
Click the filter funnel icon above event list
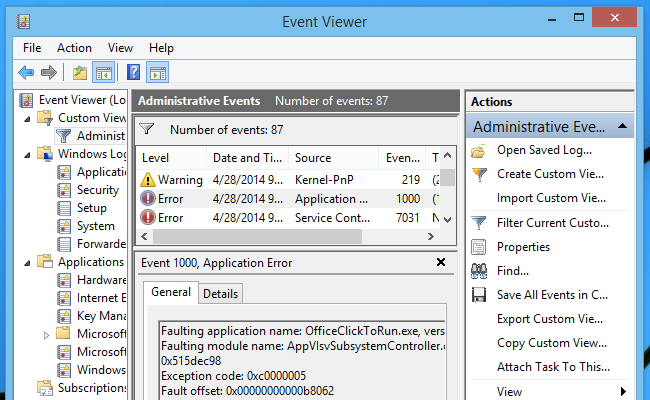click(147, 129)
